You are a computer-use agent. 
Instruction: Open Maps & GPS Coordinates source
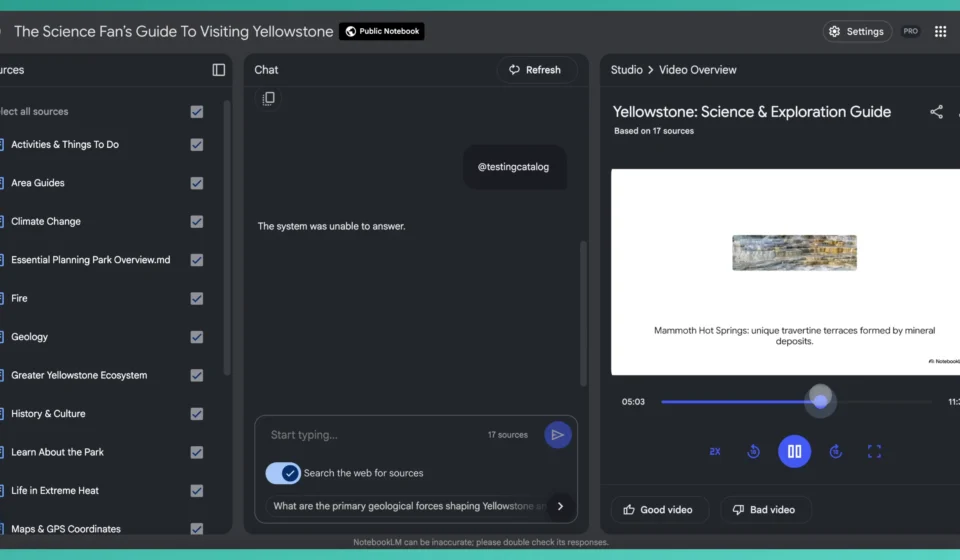tap(66, 529)
